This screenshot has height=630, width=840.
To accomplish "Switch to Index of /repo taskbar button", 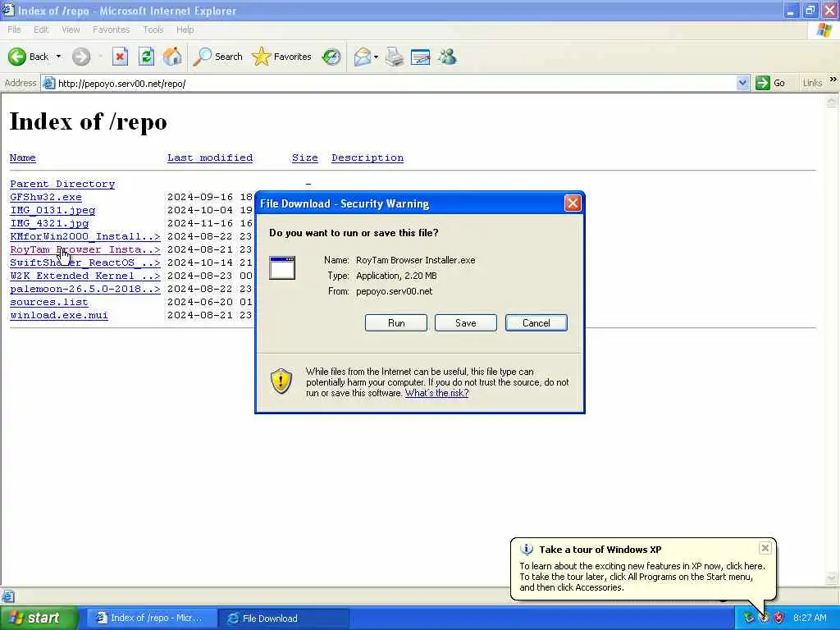I will pos(151,619).
